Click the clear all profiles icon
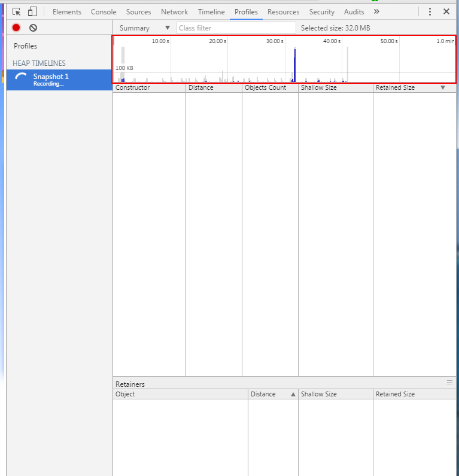 point(34,28)
